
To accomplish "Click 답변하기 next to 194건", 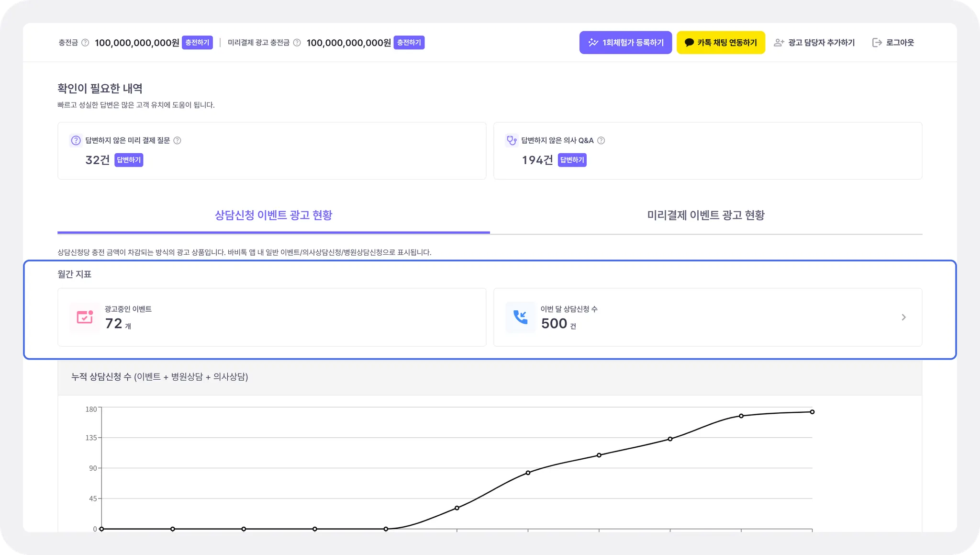I will click(x=572, y=160).
